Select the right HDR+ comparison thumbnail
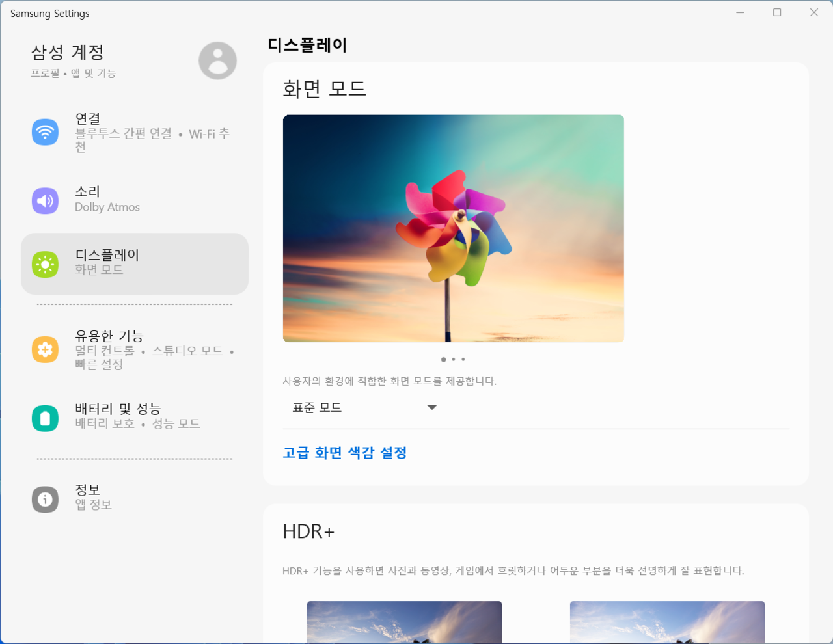This screenshot has width=833, height=644. pyautogui.click(x=667, y=622)
